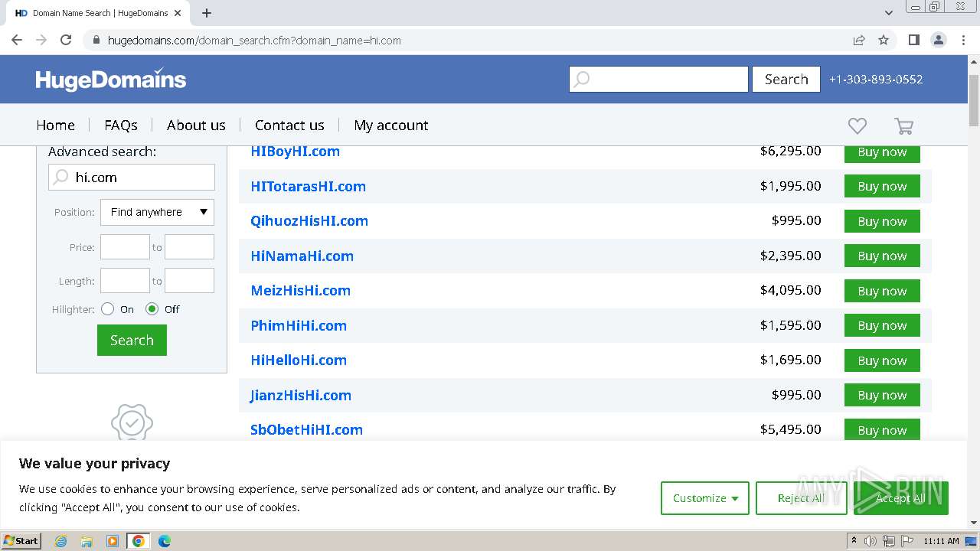The height and width of the screenshot is (551, 980).
Task: Open the Windows Start menu
Action: click(21, 540)
